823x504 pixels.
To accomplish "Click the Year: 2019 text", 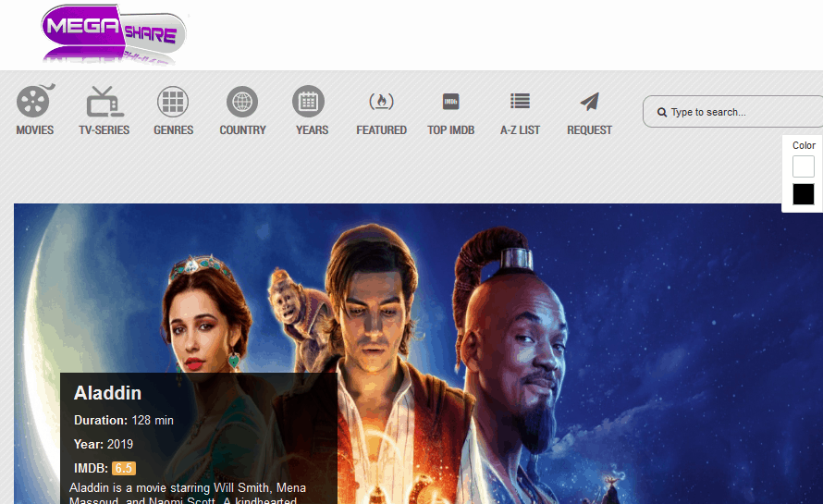I will pyautogui.click(x=104, y=444).
